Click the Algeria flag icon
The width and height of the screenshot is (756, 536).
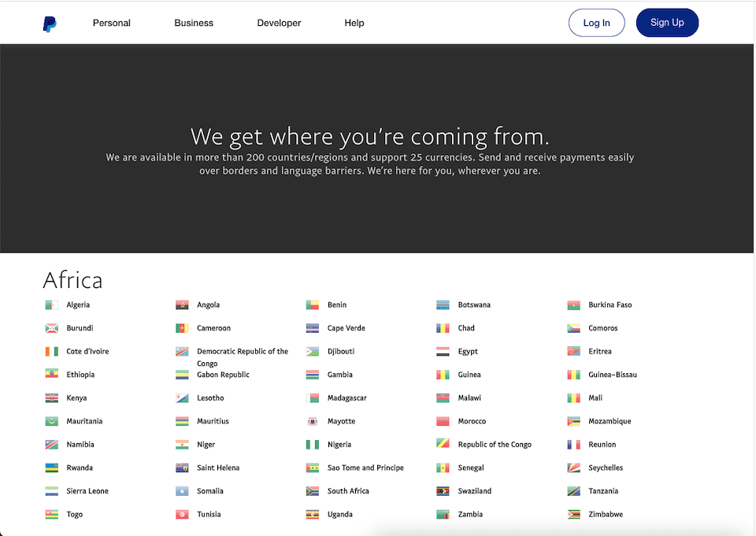[x=51, y=305]
